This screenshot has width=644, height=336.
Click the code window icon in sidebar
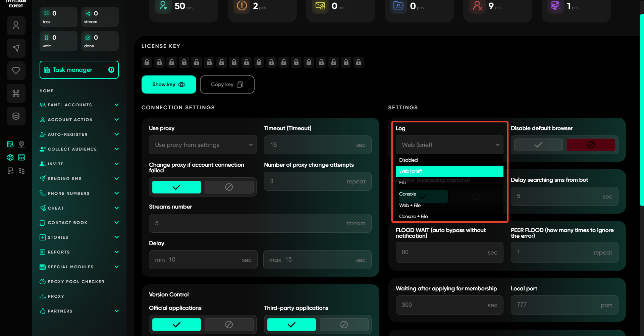tap(21, 157)
